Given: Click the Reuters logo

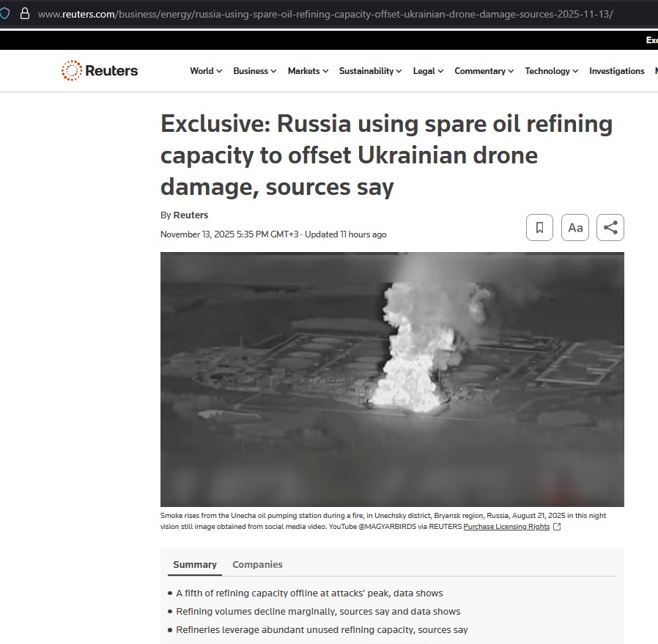Looking at the screenshot, I should coord(100,70).
